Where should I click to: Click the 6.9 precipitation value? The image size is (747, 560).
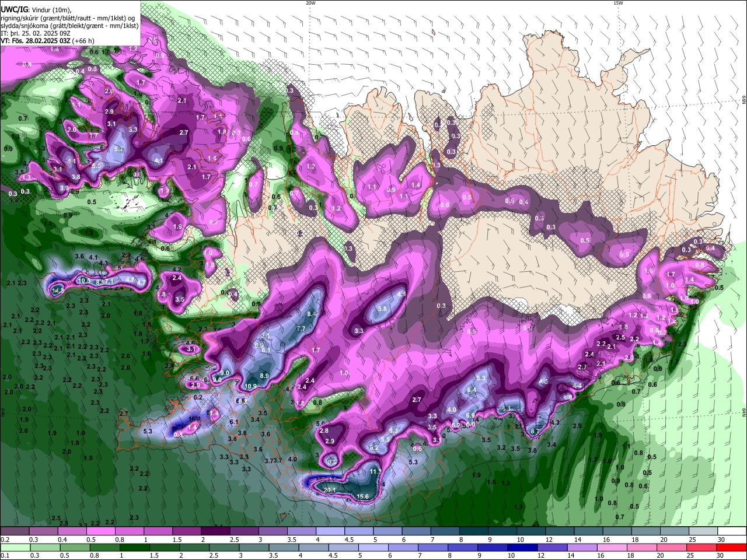pos(470,415)
